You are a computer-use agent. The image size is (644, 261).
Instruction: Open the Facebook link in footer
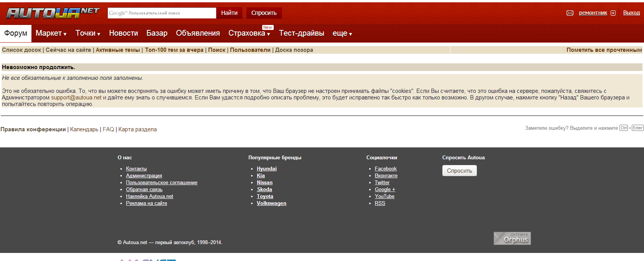tap(385, 169)
